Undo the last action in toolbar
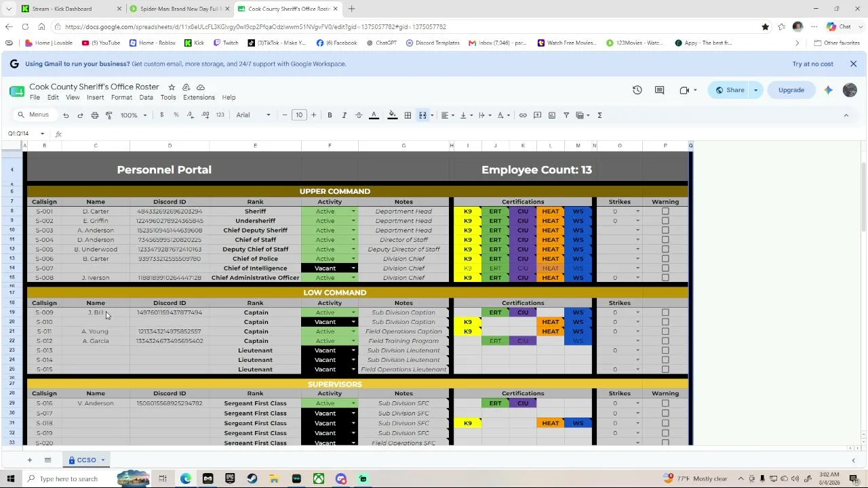The width and height of the screenshot is (868, 488). pos(66,115)
